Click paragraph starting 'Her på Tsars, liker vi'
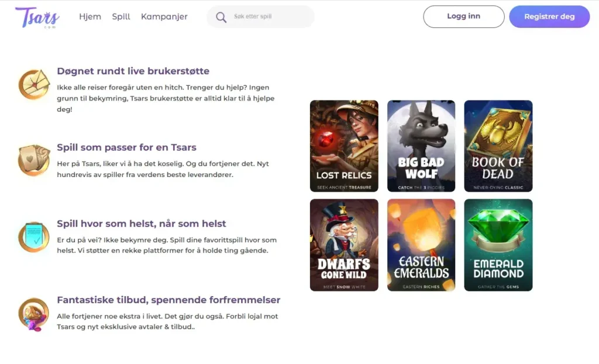Viewport: 599px width, 364px height. 163,169
